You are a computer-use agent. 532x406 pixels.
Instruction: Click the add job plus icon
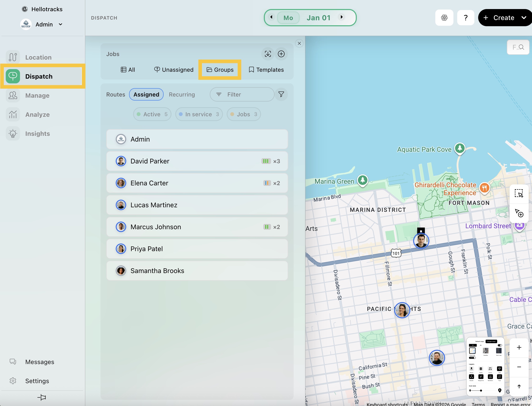coord(281,54)
